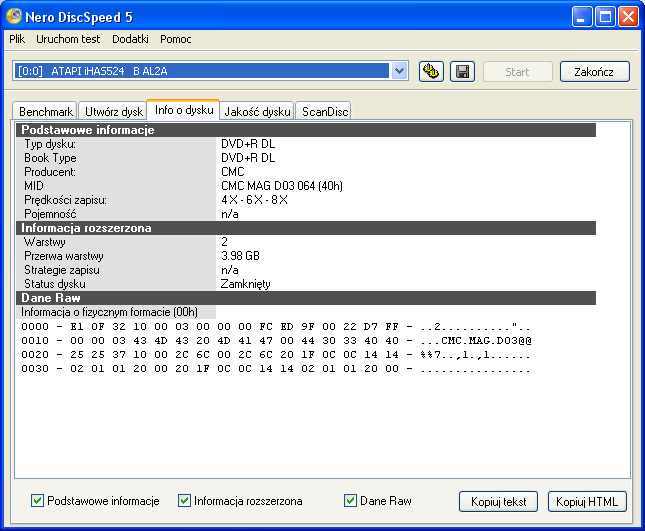This screenshot has width=645, height=531.
Task: Click the Book Type label
Action: tap(50, 158)
